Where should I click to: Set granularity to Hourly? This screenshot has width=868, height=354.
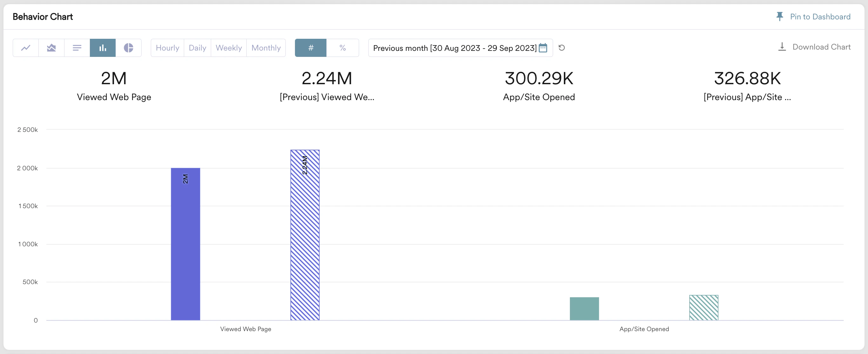(x=167, y=48)
